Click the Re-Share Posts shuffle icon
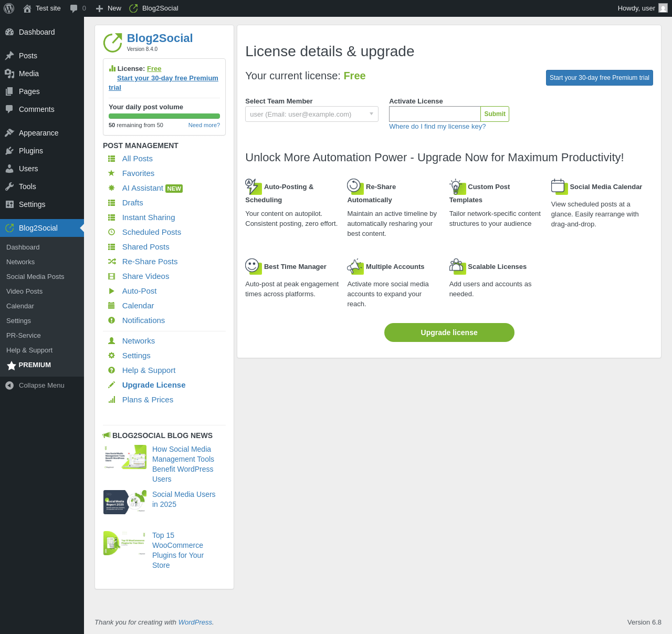The image size is (672, 634). [x=111, y=262]
